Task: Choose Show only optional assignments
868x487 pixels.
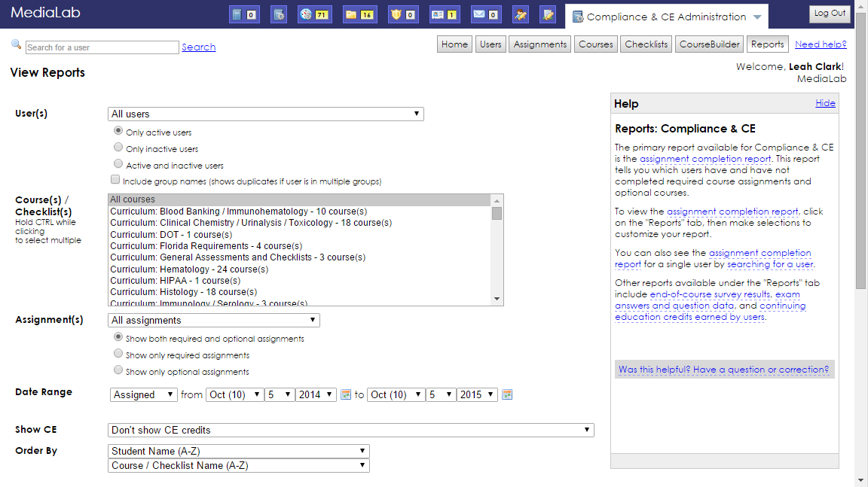Action: pos(118,370)
